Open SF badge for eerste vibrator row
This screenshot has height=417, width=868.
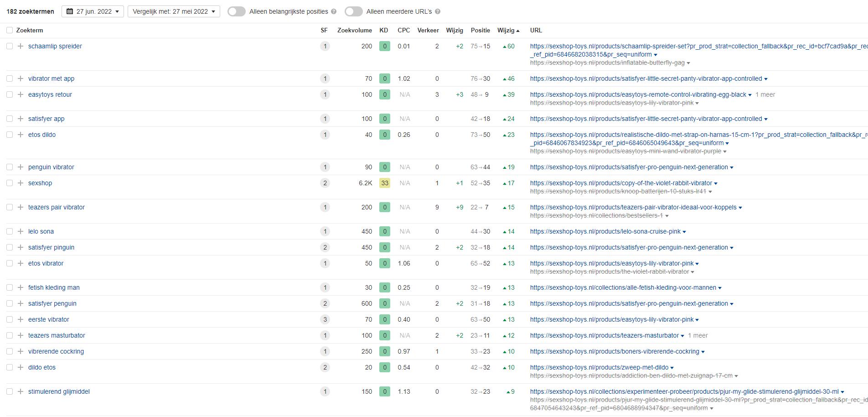pos(325,319)
